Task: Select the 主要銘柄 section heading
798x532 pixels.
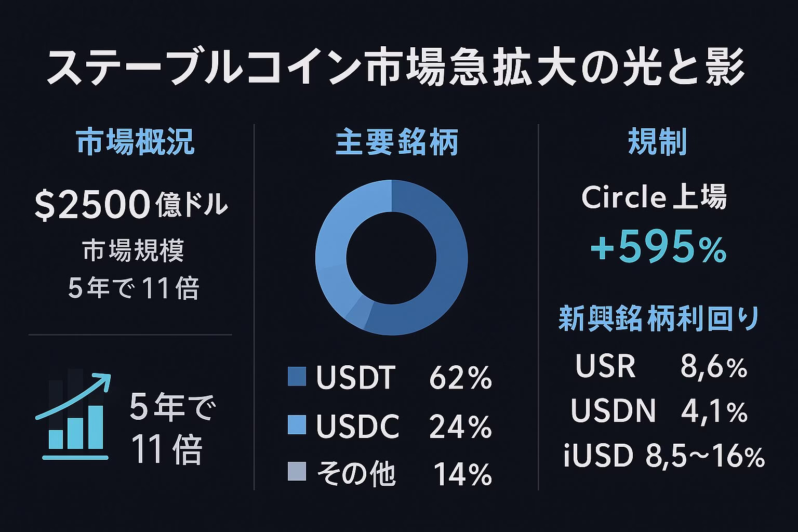Action: pos(397,142)
